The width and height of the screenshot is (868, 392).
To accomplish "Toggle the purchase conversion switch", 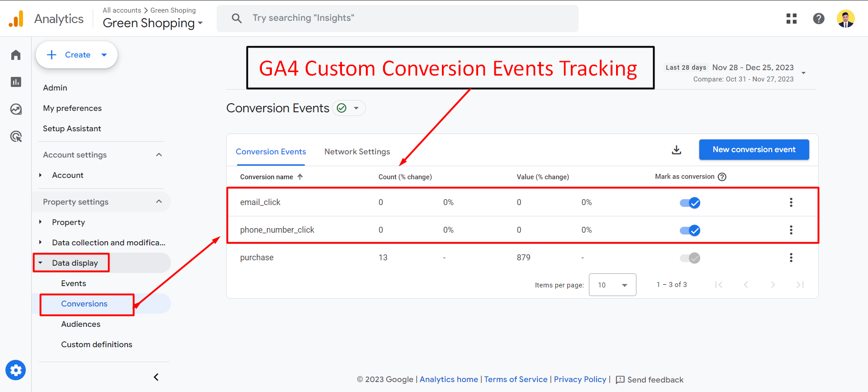I will pyautogui.click(x=690, y=258).
